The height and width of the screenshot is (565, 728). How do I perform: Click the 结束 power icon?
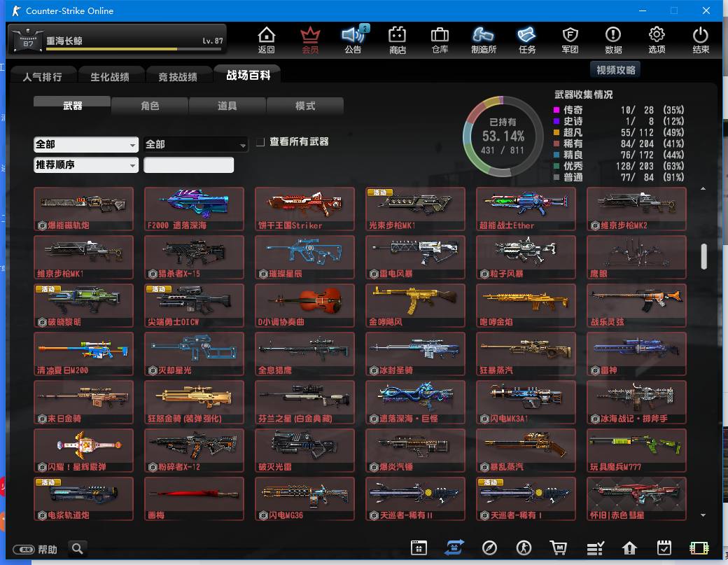701,40
